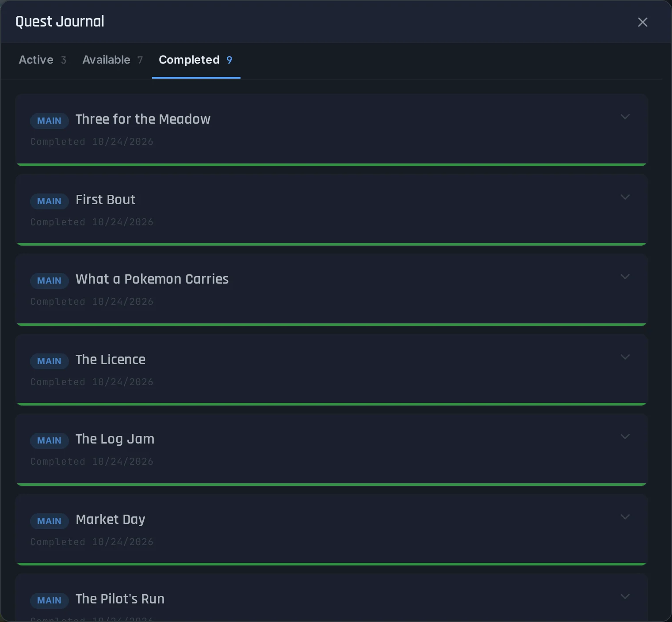672x622 pixels.
Task: Click "The Pilot's Run" quest title
Action: pyautogui.click(x=120, y=599)
